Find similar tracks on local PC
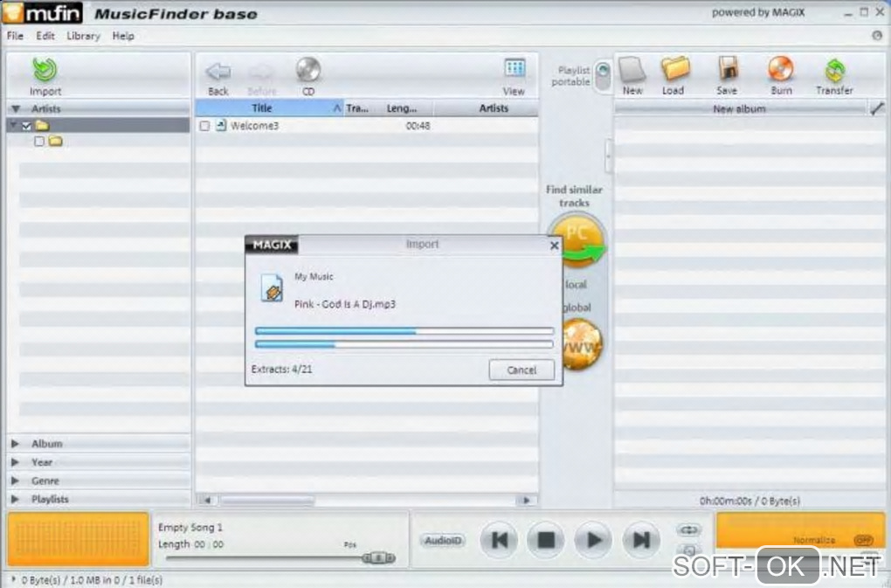The width and height of the screenshot is (891, 588). pyautogui.click(x=577, y=242)
